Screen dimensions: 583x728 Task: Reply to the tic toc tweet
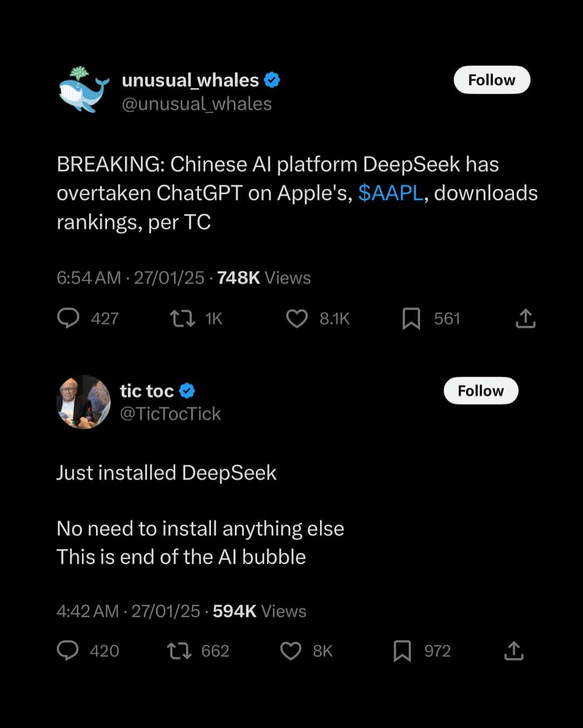68,651
